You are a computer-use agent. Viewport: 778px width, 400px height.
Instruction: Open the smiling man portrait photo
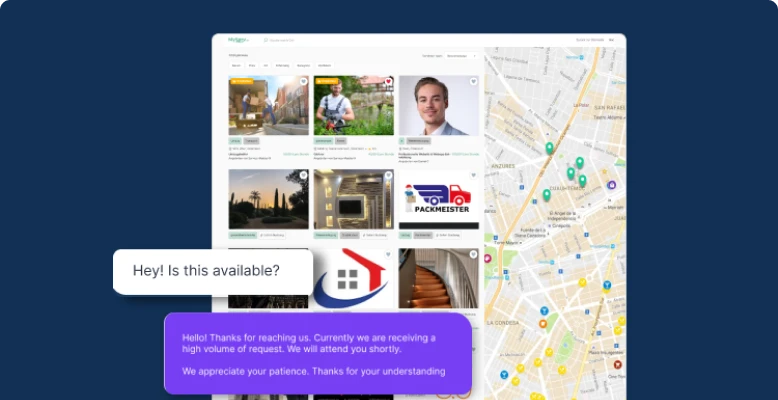coord(439,106)
